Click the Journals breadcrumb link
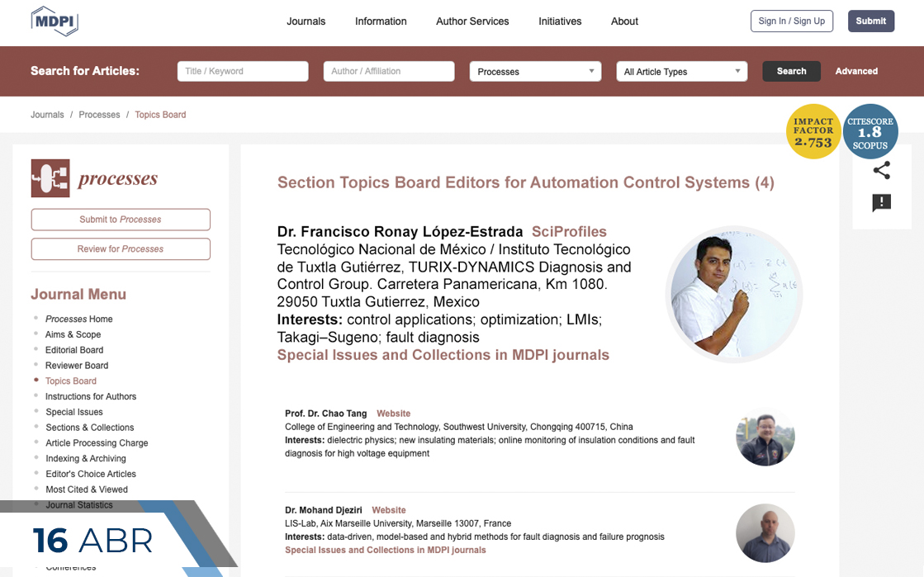Image resolution: width=924 pixels, height=577 pixels. [x=47, y=115]
